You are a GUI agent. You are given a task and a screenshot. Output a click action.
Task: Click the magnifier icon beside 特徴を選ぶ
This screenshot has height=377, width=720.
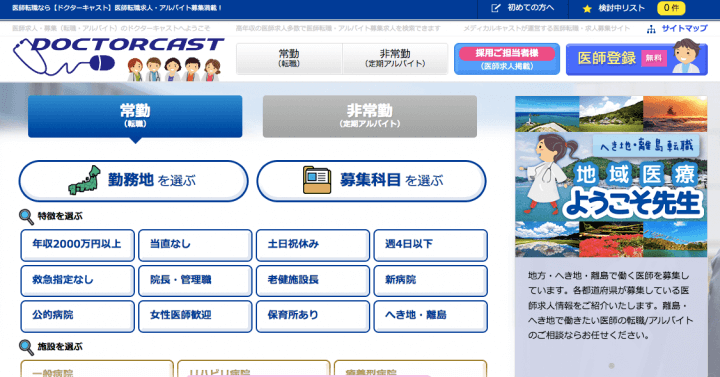click(x=26, y=217)
